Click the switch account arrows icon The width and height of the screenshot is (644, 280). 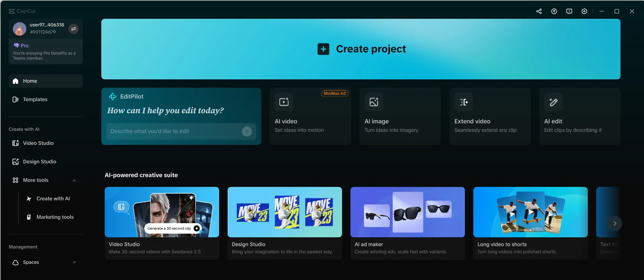[x=73, y=29]
